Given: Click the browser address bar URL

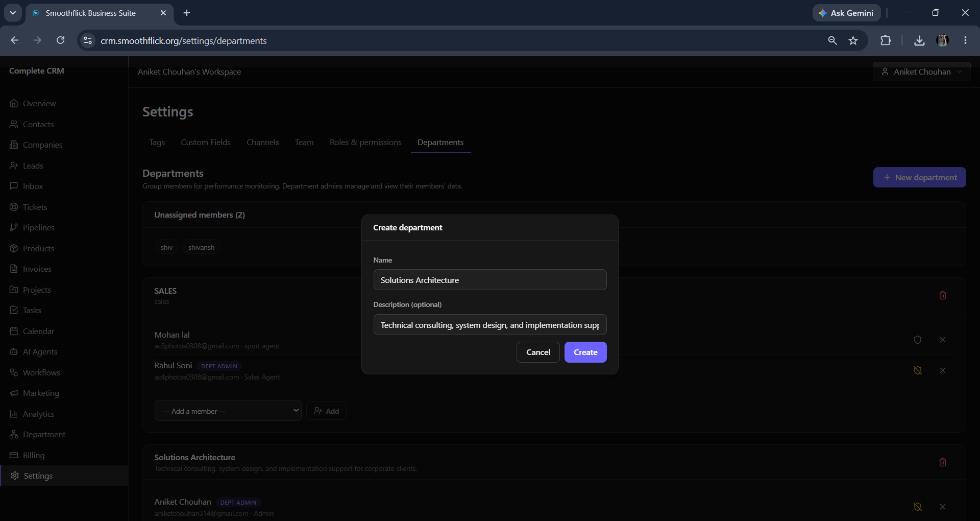Looking at the screenshot, I should pyautogui.click(x=184, y=41).
